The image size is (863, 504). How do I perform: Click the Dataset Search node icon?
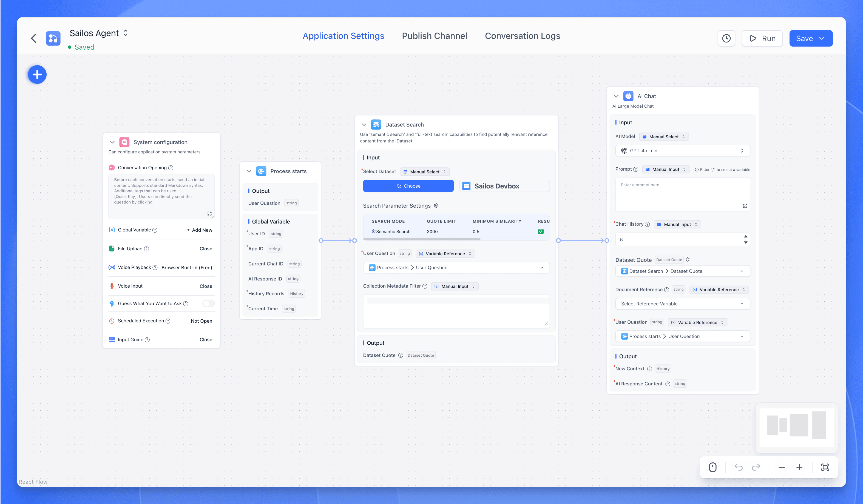tap(377, 124)
